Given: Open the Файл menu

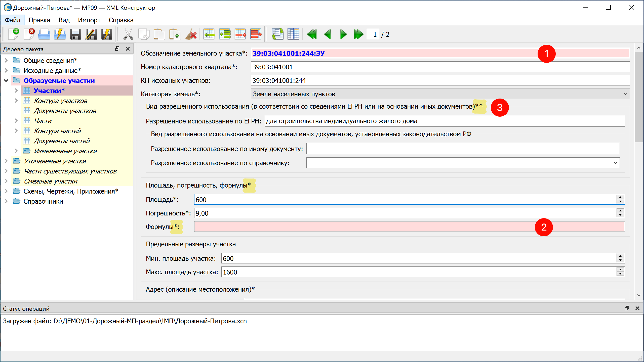Looking at the screenshot, I should 12,20.
